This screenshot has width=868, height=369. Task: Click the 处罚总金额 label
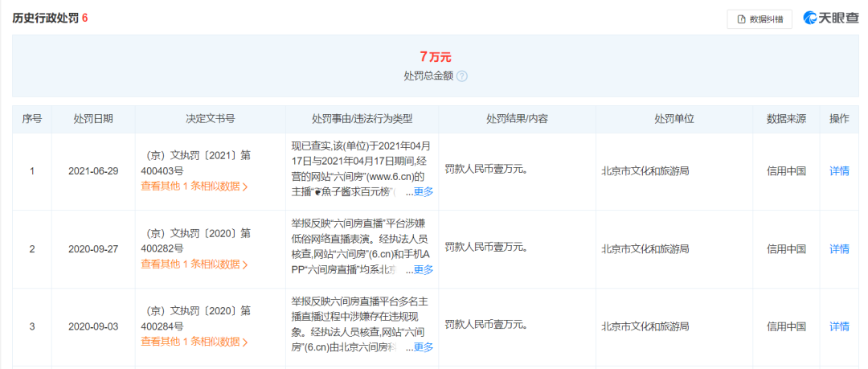tap(428, 76)
